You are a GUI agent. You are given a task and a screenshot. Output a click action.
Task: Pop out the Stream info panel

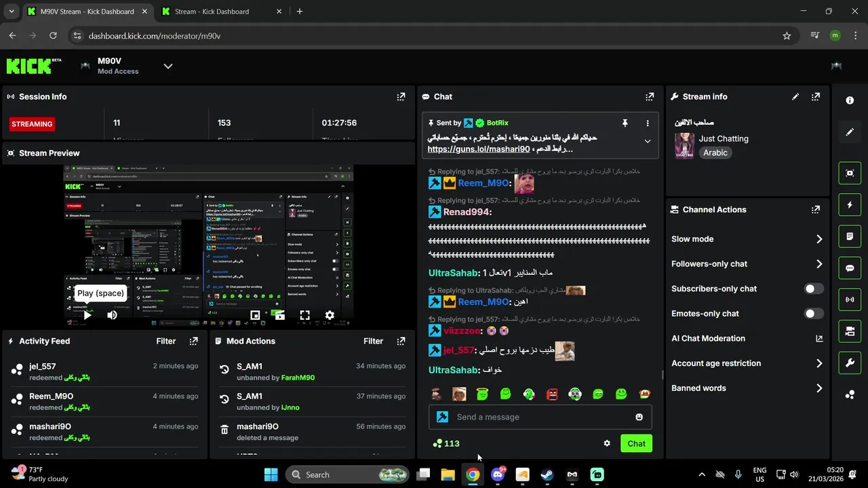[816, 97]
